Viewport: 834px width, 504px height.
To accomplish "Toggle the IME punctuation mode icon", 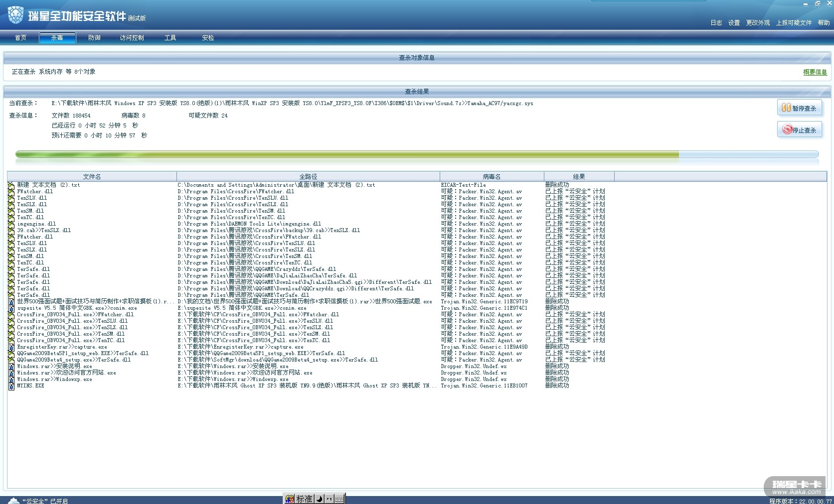I will tap(329, 499).
